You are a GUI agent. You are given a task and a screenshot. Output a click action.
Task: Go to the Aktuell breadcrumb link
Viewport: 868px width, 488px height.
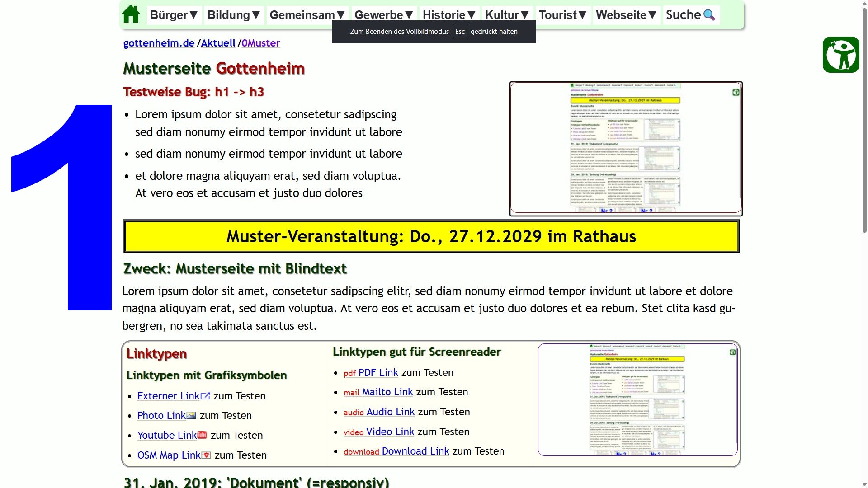[x=218, y=43]
